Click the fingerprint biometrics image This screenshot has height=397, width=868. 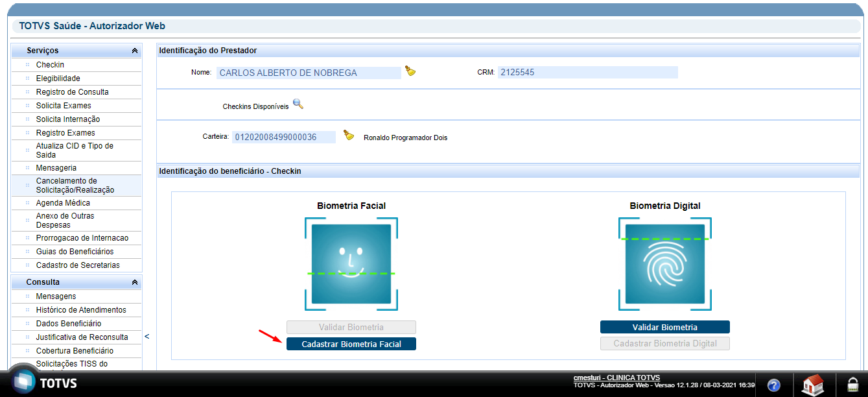pos(664,264)
